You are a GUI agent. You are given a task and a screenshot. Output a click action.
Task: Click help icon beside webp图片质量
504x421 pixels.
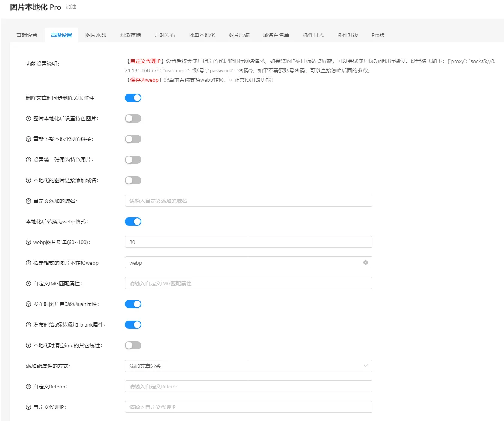pyautogui.click(x=28, y=242)
